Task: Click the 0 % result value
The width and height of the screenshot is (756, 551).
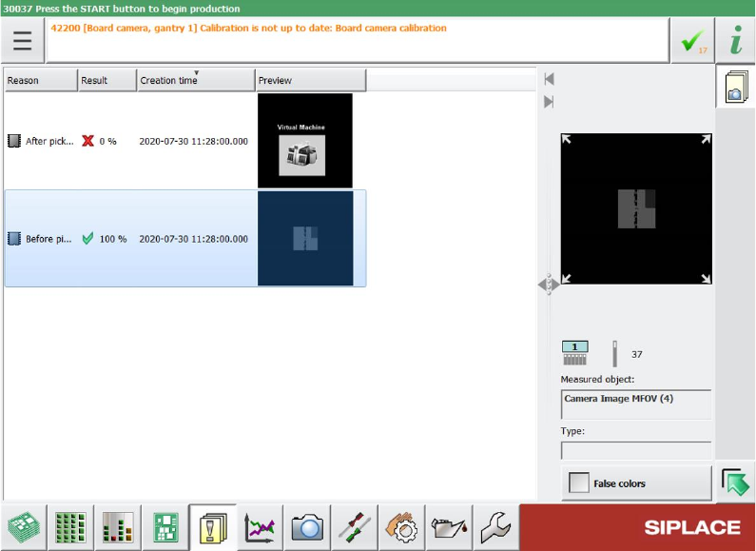Action: (x=108, y=142)
